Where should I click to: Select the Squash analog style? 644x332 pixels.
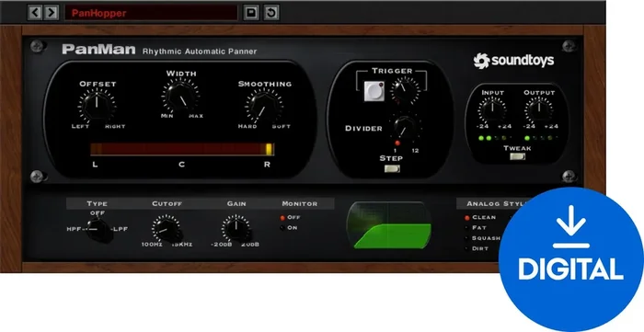pos(483,238)
